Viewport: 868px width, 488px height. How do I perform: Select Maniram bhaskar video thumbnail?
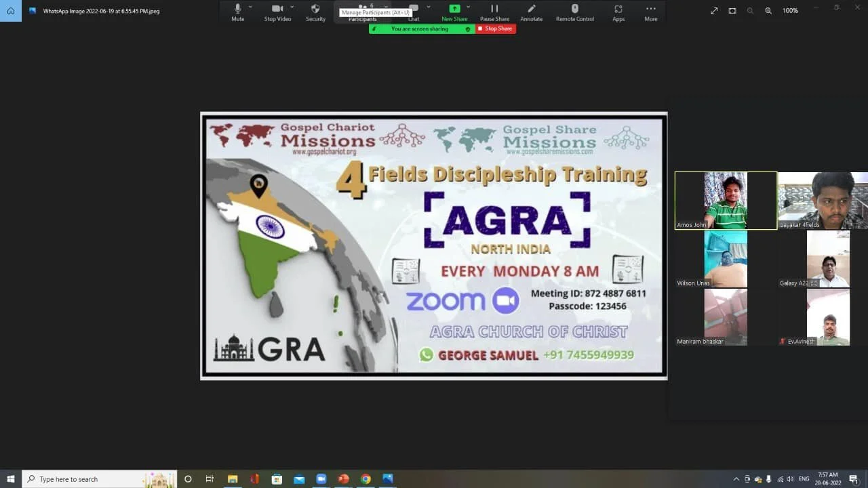pyautogui.click(x=726, y=317)
